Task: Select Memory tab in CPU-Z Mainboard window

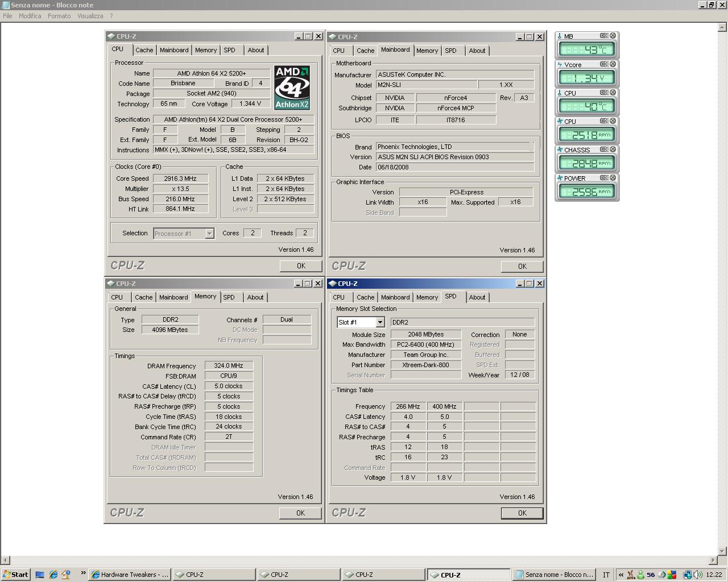Action: tap(427, 51)
